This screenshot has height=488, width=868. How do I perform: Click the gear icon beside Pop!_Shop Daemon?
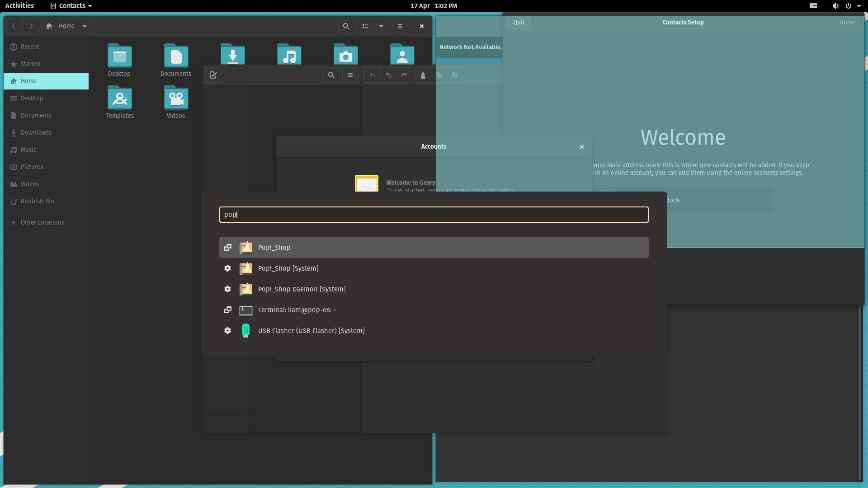(228, 289)
